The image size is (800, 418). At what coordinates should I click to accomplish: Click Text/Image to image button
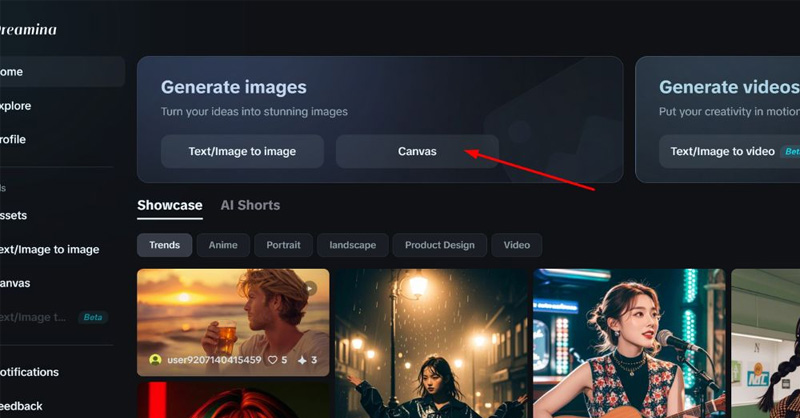click(242, 151)
